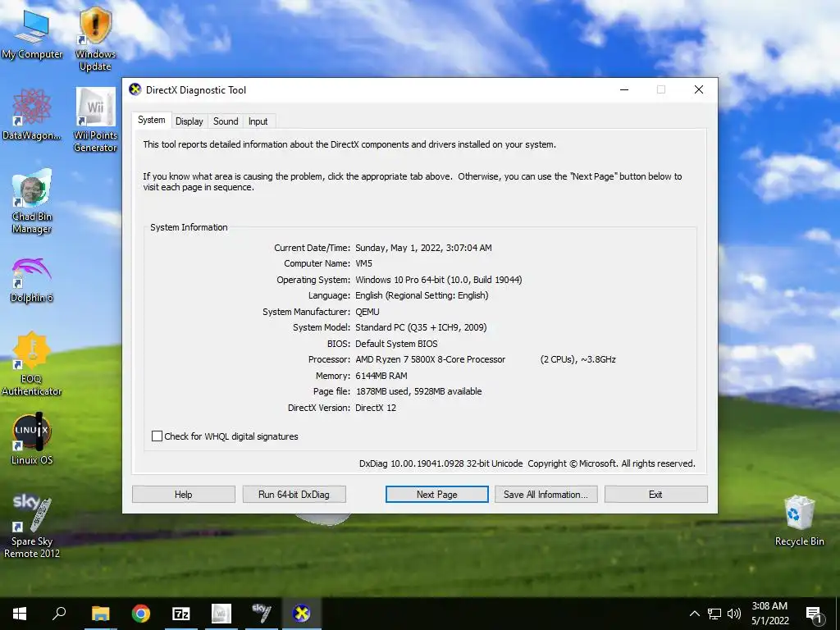Select the System tab
Viewport: 840px width, 630px height.
point(152,120)
